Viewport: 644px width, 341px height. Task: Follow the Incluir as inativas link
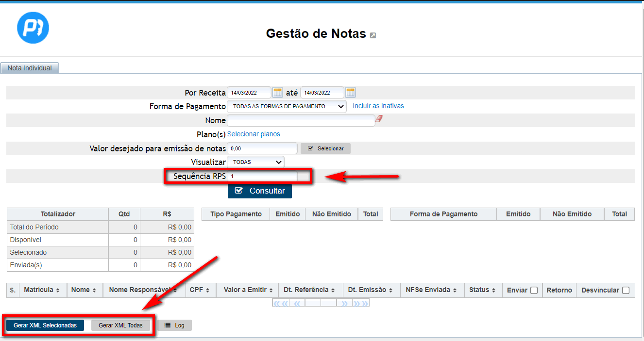point(378,106)
